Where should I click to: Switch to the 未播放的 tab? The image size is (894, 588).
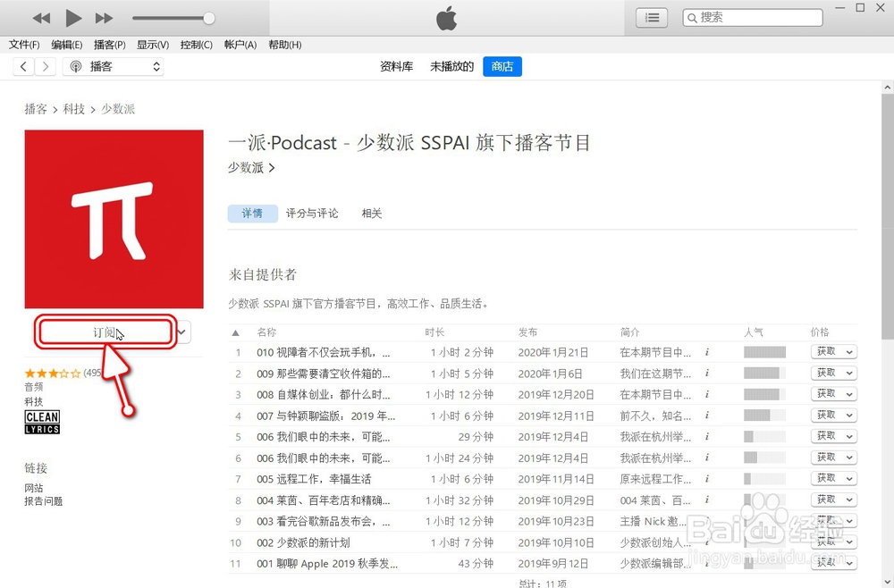[x=451, y=67]
